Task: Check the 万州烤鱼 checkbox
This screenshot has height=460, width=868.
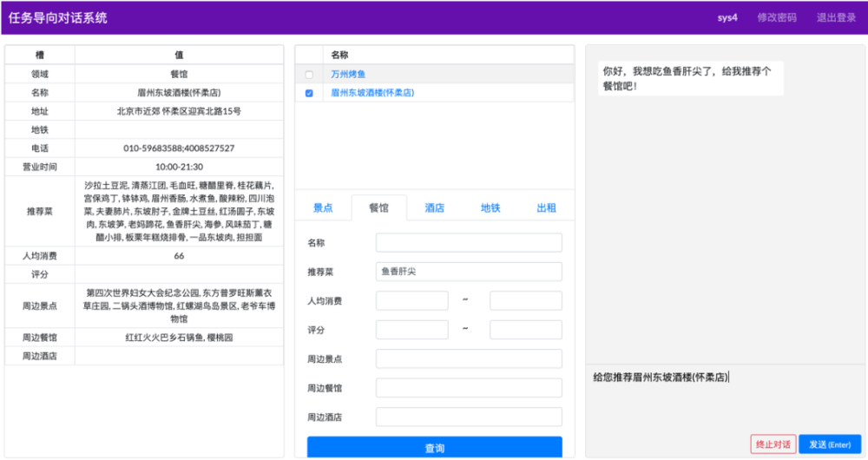Action: 309,74
